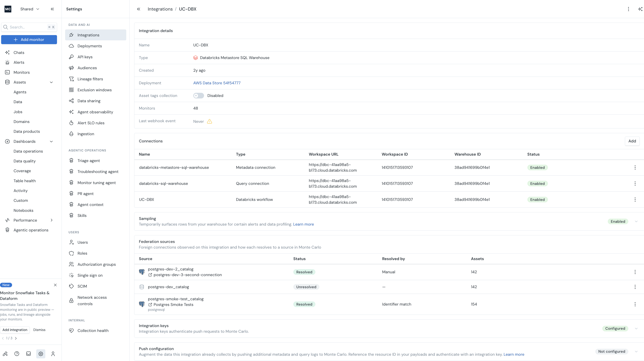The image size is (644, 361).
Task: Open Deployments in Settings menu
Action: 96,46
